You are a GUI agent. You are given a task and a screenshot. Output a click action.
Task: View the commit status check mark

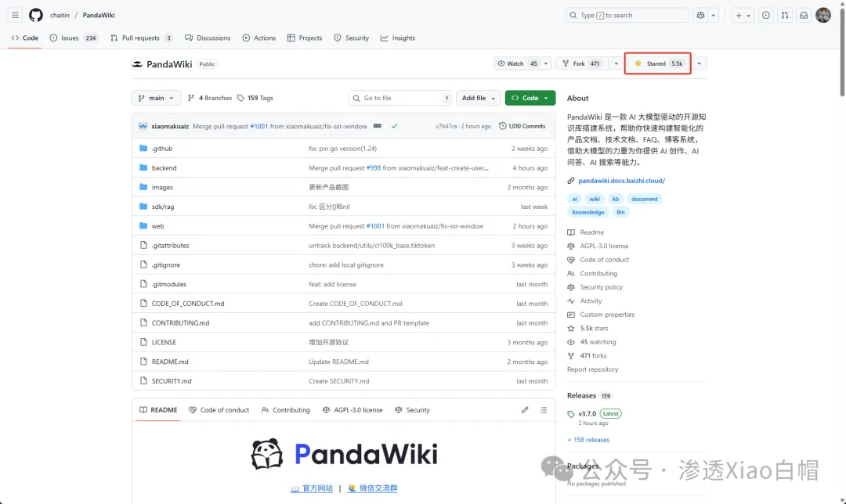click(x=394, y=126)
